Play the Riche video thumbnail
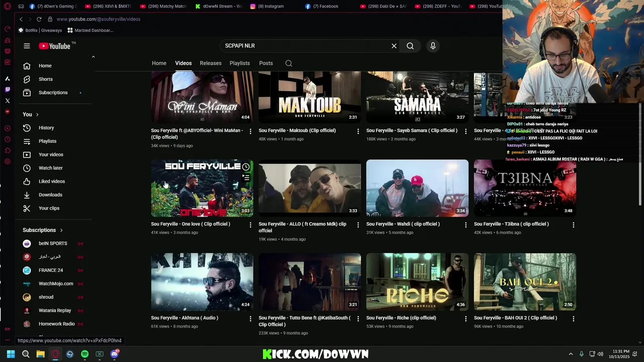 [x=417, y=282]
